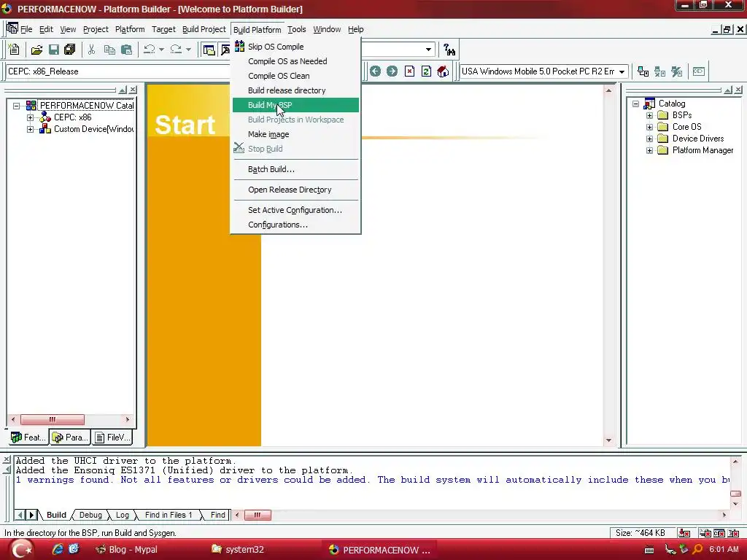The width and height of the screenshot is (747, 560).
Task: Click the workspace tree horizontal scrollbar thumb
Action: click(x=53, y=419)
